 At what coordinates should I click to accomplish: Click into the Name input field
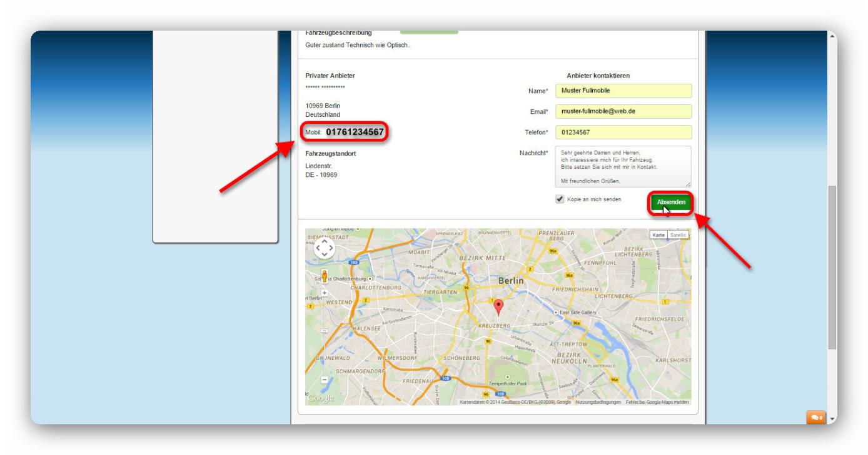click(623, 91)
